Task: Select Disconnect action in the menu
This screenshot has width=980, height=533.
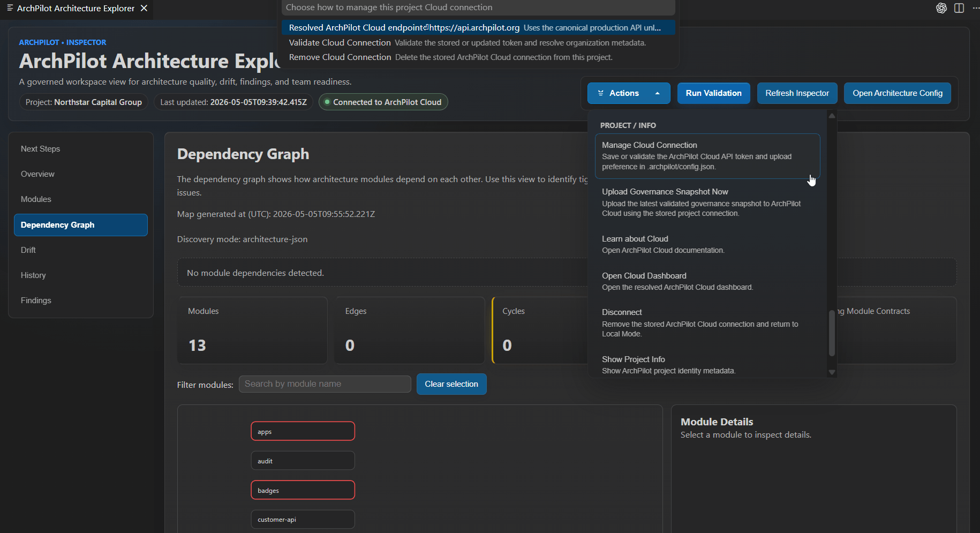Action: click(707, 323)
